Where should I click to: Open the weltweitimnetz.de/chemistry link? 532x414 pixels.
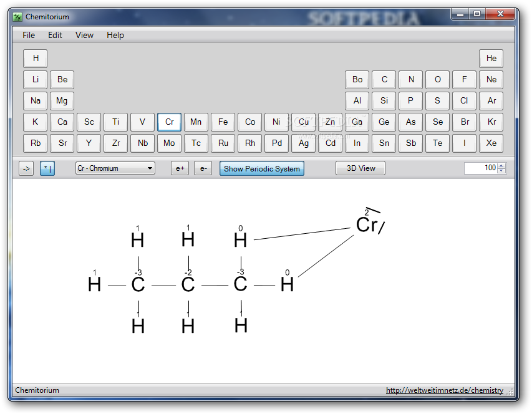pyautogui.click(x=445, y=390)
